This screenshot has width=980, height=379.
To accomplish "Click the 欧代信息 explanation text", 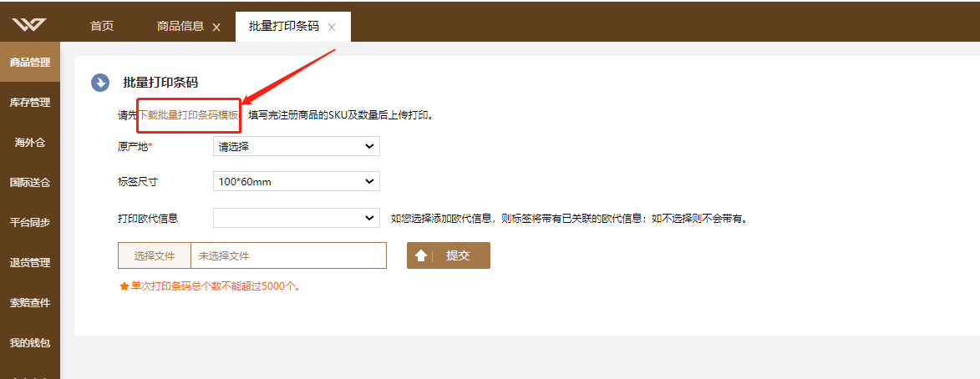I will pyautogui.click(x=570, y=219).
